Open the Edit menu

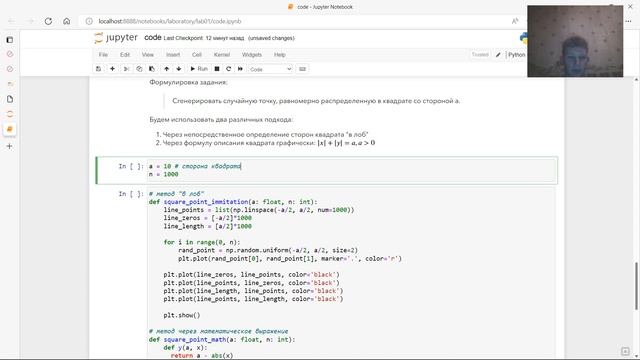pos(125,55)
